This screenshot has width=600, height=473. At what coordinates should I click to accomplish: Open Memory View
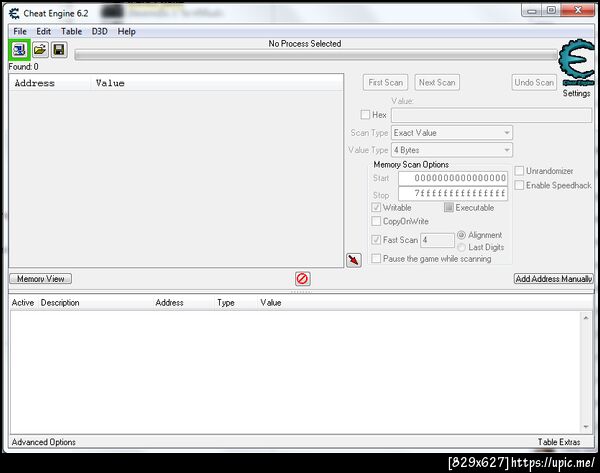pyautogui.click(x=41, y=279)
